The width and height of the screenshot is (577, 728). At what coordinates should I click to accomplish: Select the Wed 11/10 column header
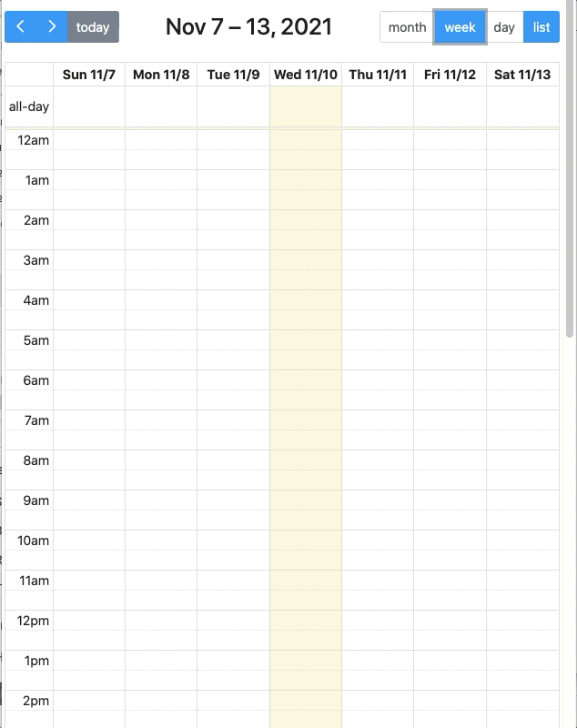[x=304, y=74]
